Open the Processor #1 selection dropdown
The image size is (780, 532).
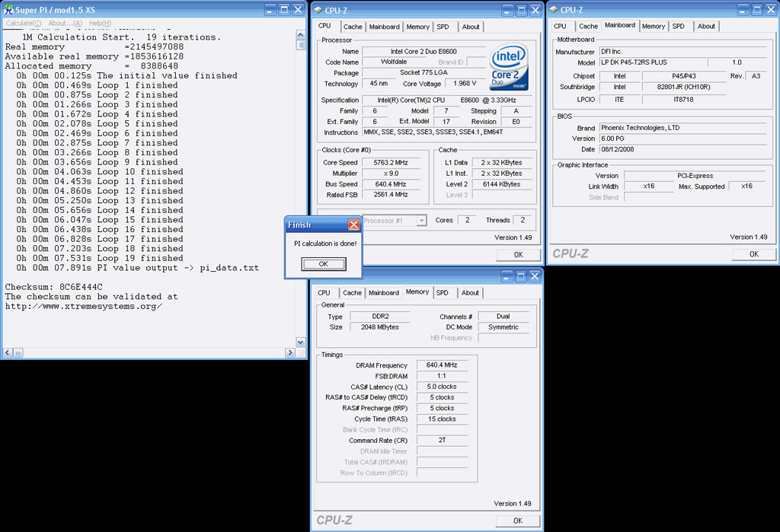[x=420, y=220]
